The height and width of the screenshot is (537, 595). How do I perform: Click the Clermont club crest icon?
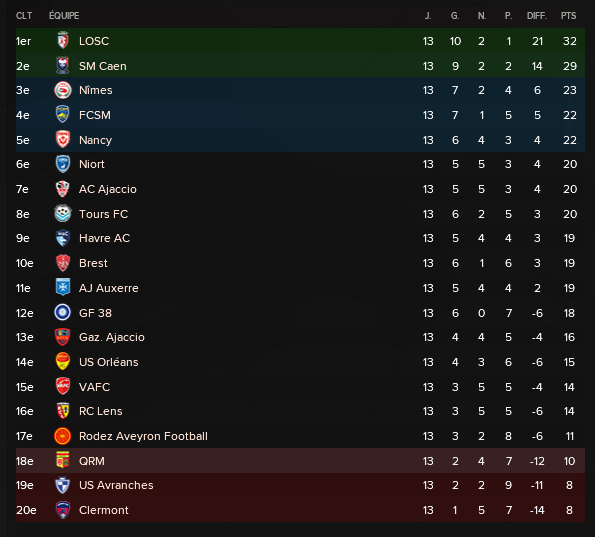[x=63, y=510]
